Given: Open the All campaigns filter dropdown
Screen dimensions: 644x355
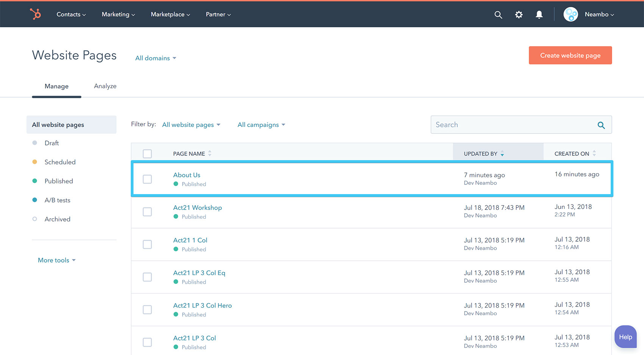Looking at the screenshot, I should [x=261, y=125].
